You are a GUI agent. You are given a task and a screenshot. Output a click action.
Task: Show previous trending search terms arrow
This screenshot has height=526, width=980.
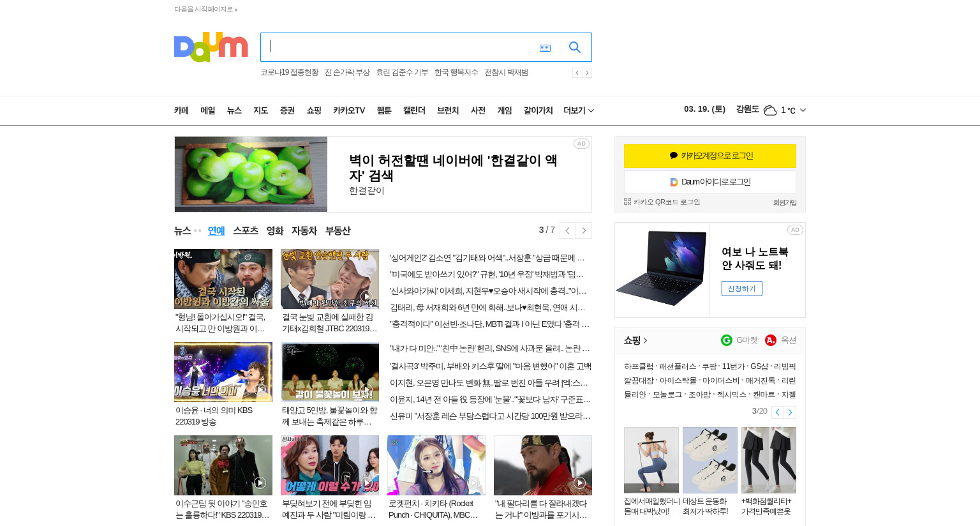click(577, 73)
